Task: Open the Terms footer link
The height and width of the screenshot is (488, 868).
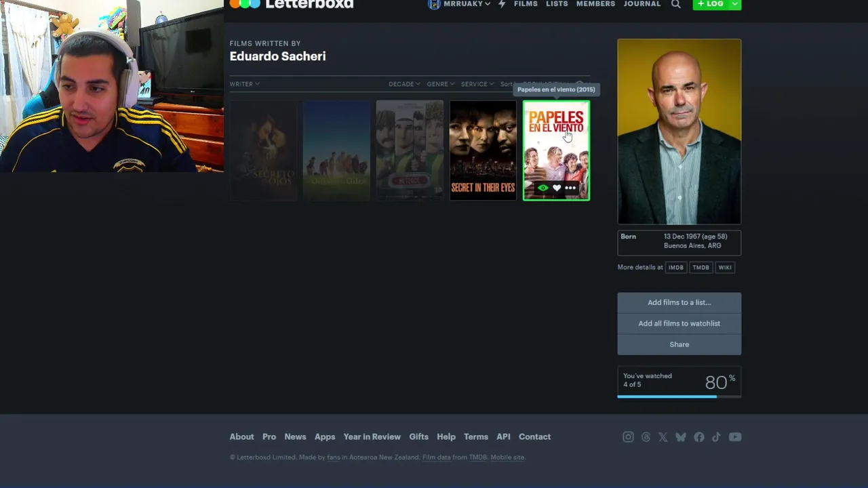Action: click(x=476, y=437)
